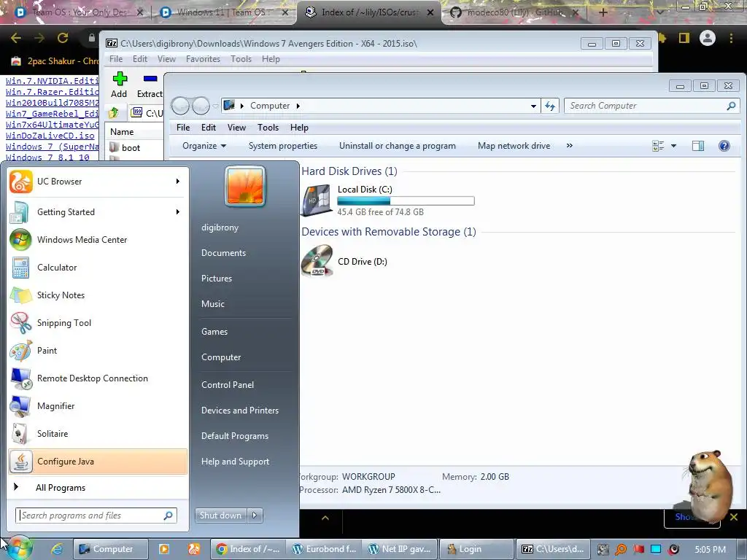Open recent pages dropdown beside nav buttons
The height and width of the screenshot is (560, 747).
click(215, 106)
